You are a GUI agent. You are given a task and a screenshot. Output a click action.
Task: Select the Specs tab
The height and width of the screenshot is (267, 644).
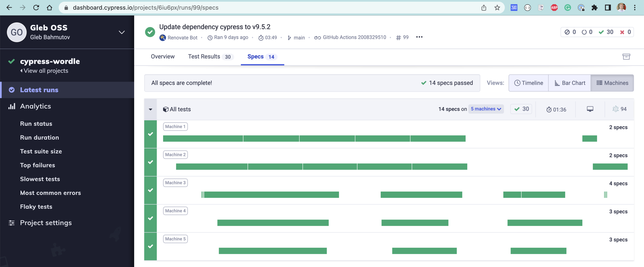pyautogui.click(x=262, y=57)
